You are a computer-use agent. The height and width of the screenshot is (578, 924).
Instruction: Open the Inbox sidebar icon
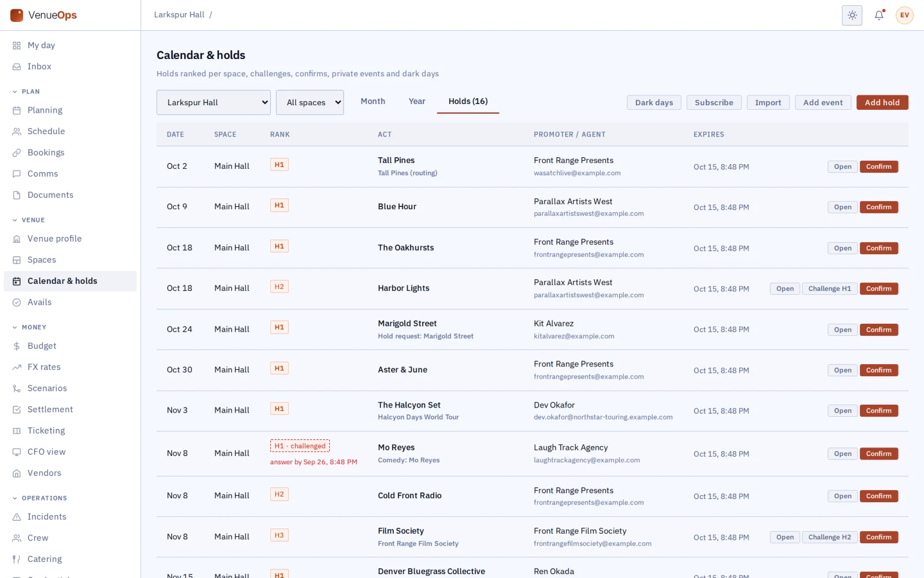pos(17,67)
